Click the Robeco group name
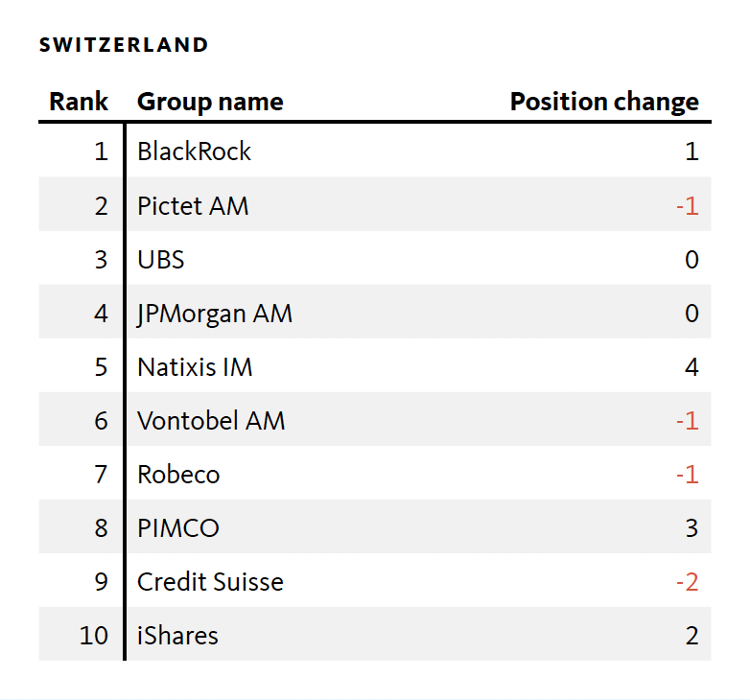 coord(178,474)
